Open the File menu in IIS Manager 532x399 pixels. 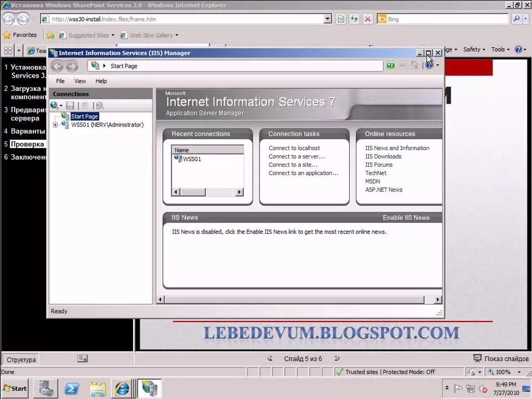(x=60, y=81)
